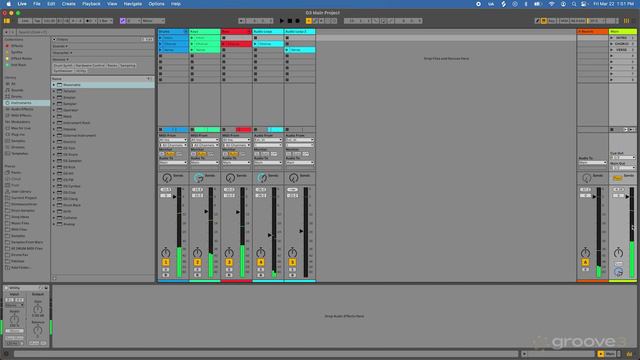The width and height of the screenshot is (640, 360).
Task: Toggle the A return track activator
Action: (585, 262)
